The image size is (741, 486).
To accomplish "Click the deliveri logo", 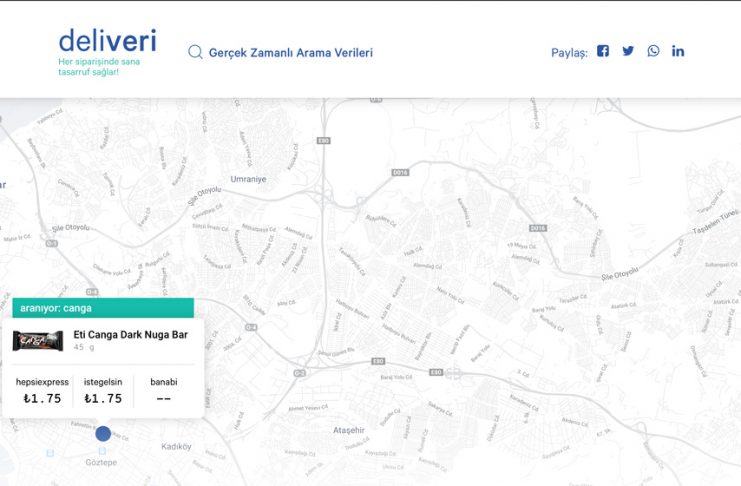I will click(107, 41).
